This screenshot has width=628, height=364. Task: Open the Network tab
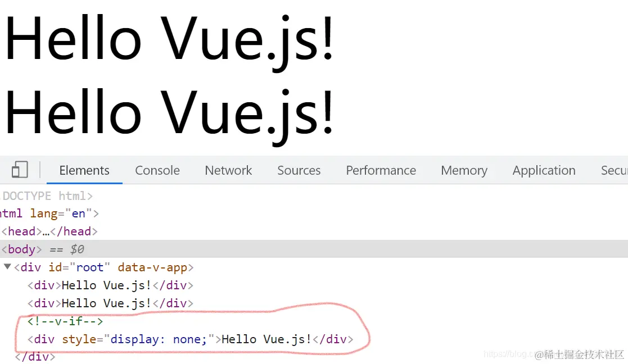228,170
